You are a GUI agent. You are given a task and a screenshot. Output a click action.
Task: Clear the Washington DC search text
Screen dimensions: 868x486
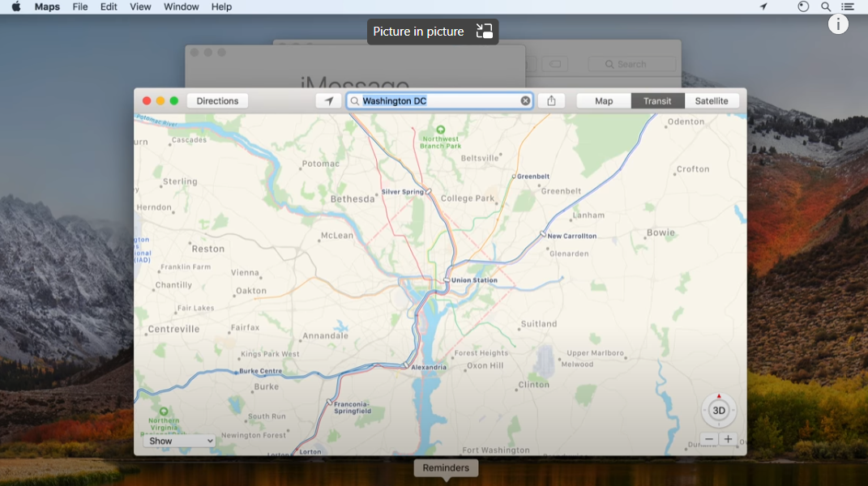click(x=525, y=100)
